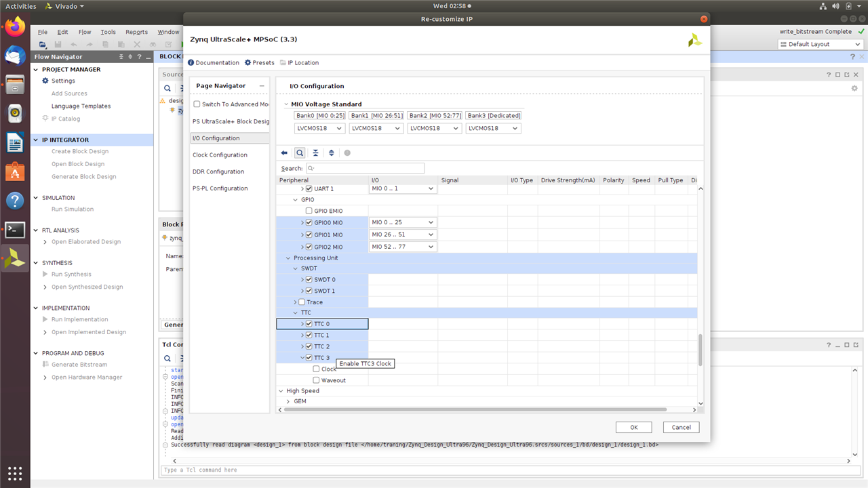Collapse MIO Voltage Standard section
868x488 pixels.
point(286,104)
